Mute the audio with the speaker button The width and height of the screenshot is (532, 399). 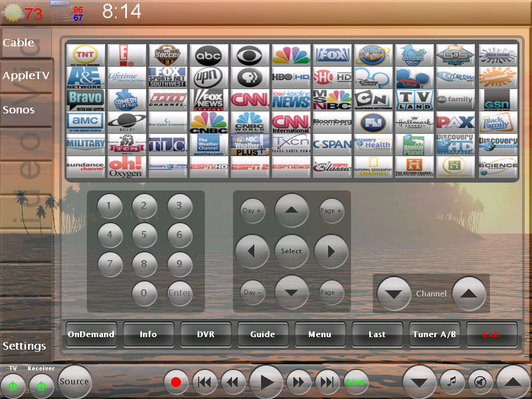[480, 382]
